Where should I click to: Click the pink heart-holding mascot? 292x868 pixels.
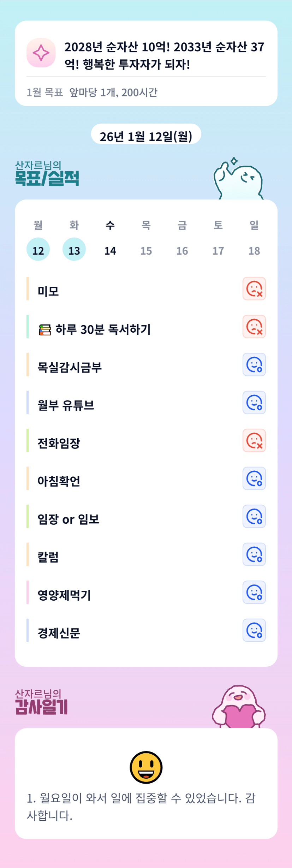[x=239, y=707]
